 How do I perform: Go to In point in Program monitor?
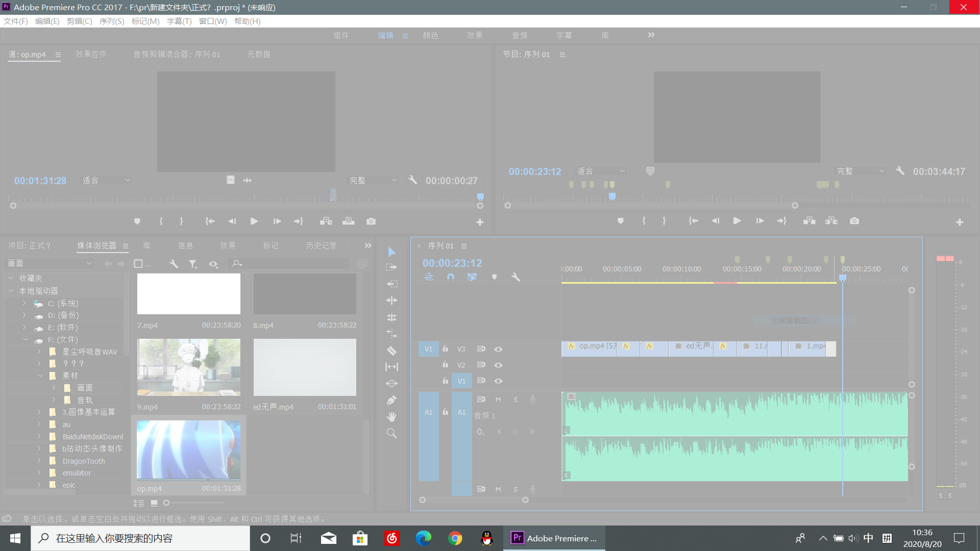coord(693,221)
